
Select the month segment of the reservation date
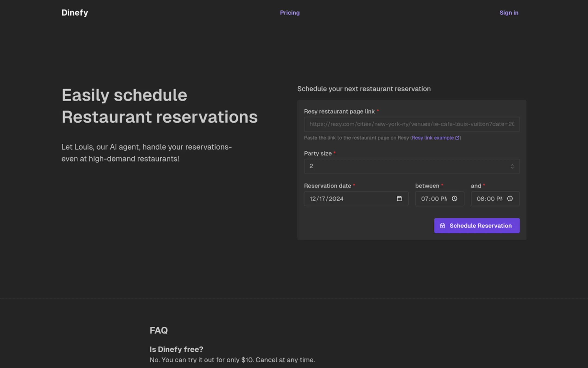pos(313,199)
